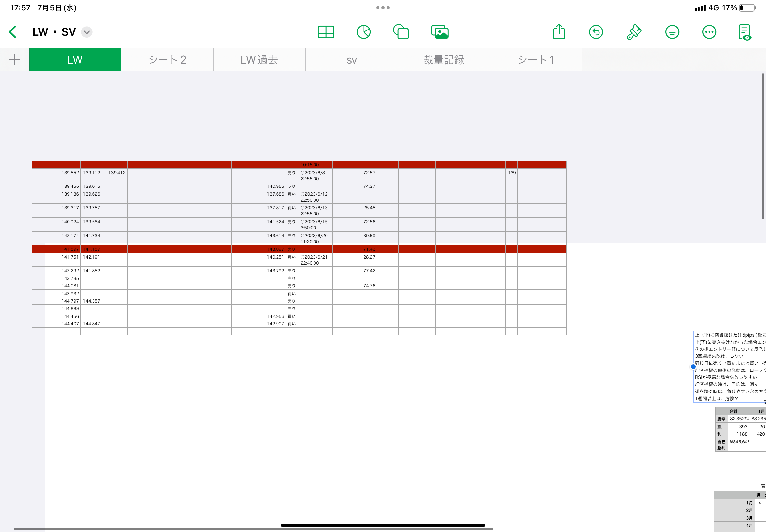The image size is (766, 532).
Task: Open the more options ellipsis menu
Action: [709, 32]
